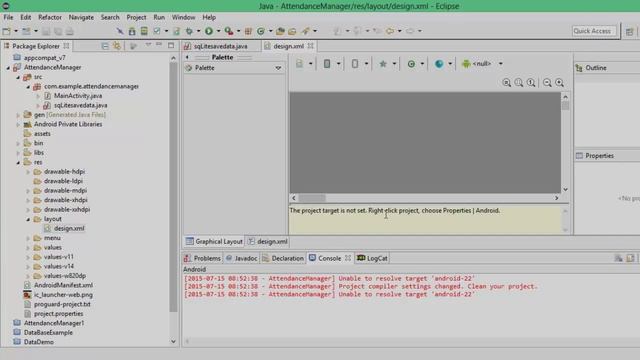The width and height of the screenshot is (640, 360).
Task: Open the Javadoc view tab
Action: pyautogui.click(x=242, y=258)
